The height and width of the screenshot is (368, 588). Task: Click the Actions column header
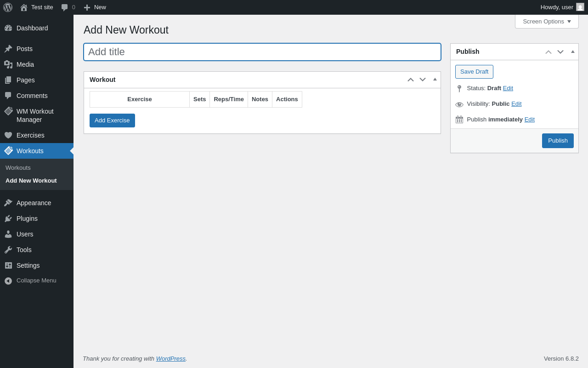[x=287, y=99]
